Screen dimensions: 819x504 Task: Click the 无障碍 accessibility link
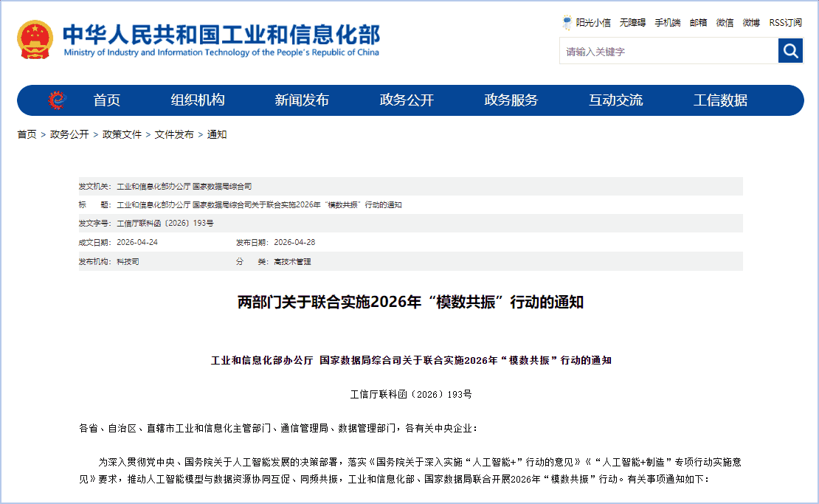tap(632, 22)
